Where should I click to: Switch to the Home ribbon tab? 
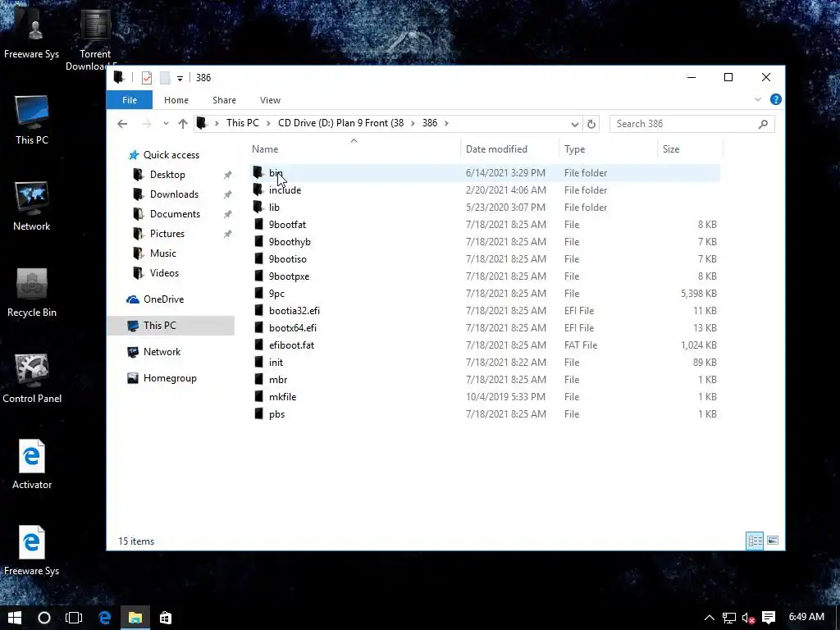(x=176, y=100)
